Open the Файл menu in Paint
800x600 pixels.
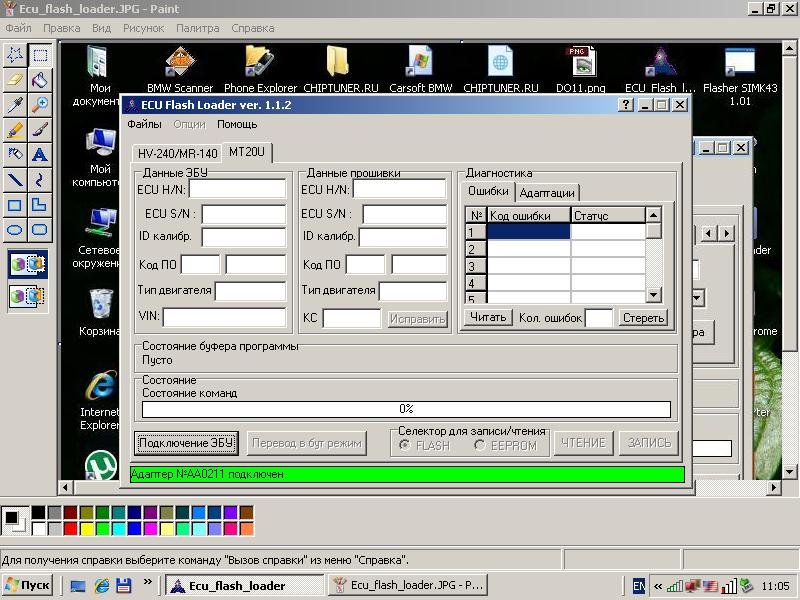click(x=18, y=28)
